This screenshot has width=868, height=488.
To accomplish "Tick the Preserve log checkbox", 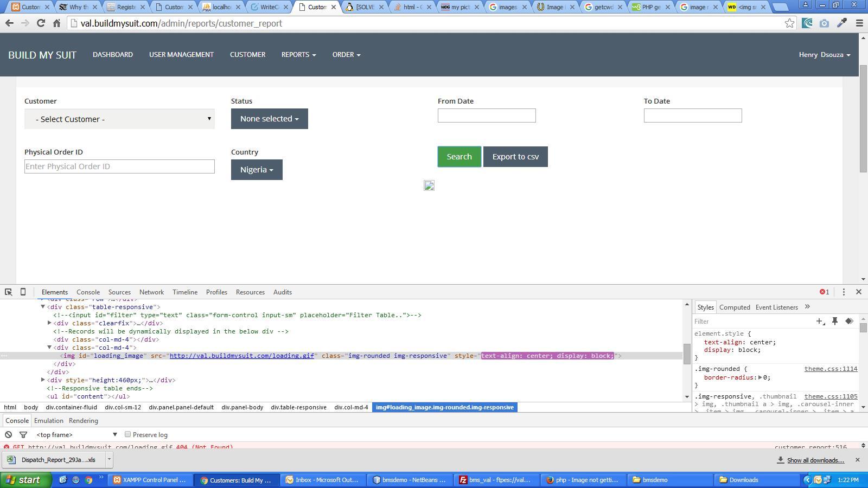I will click(x=127, y=434).
